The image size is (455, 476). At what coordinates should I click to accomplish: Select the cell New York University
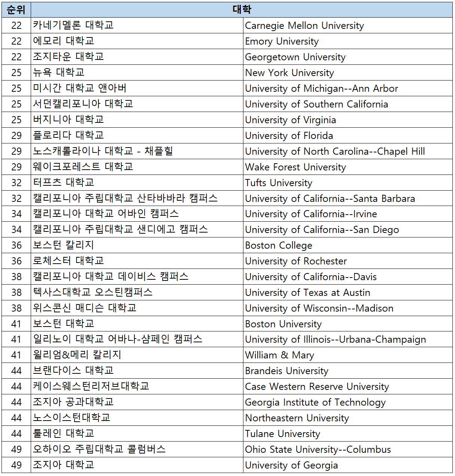348,73
